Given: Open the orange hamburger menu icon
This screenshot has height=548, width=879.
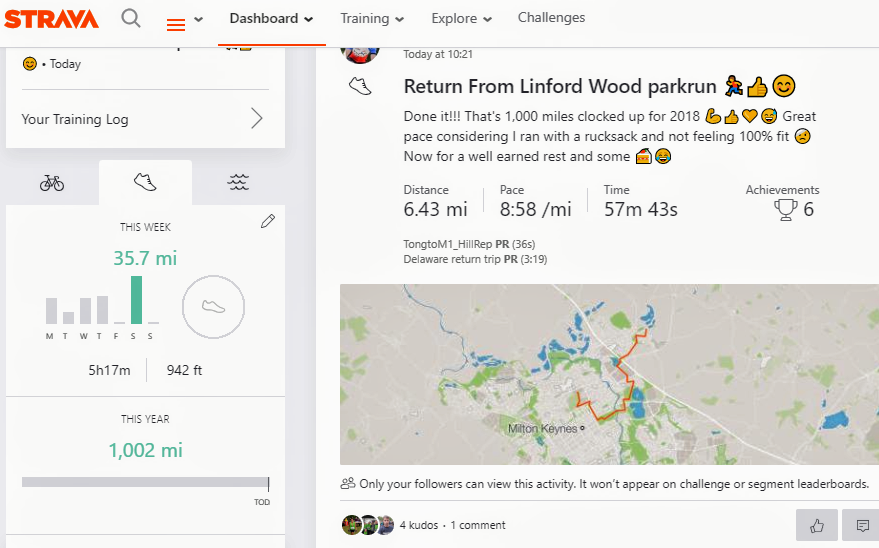Looking at the screenshot, I should tap(176, 24).
